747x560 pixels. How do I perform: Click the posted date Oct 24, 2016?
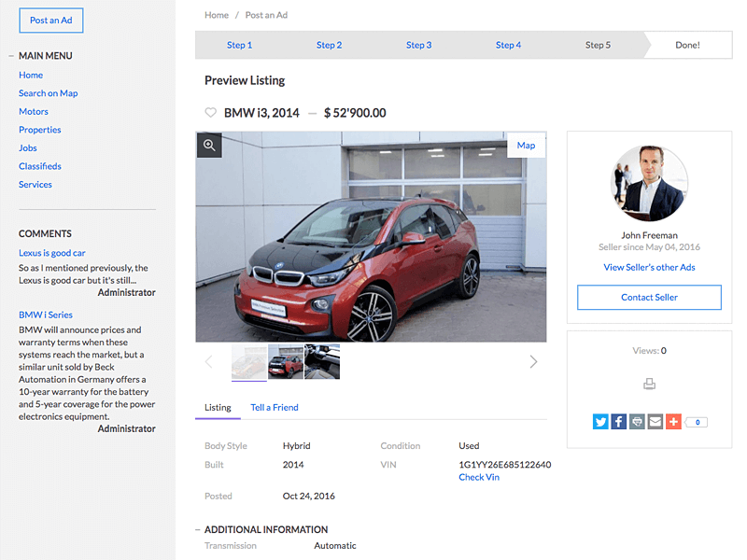click(x=309, y=497)
